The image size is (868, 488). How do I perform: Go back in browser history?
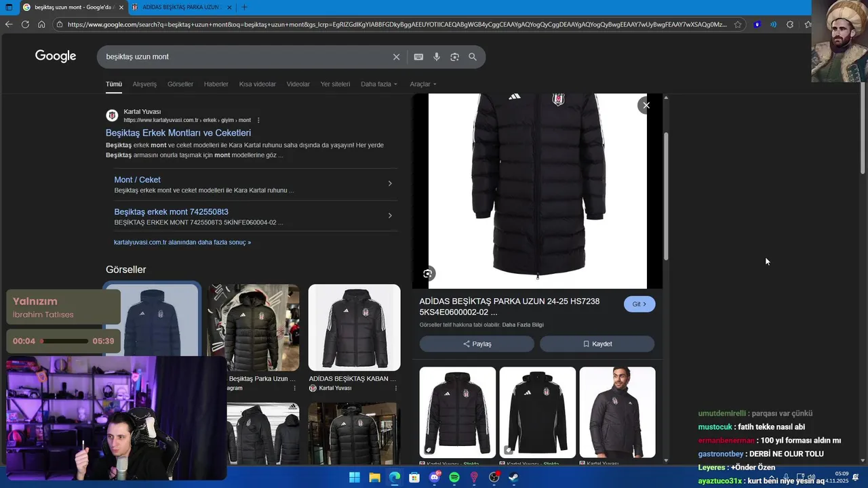pos(9,24)
